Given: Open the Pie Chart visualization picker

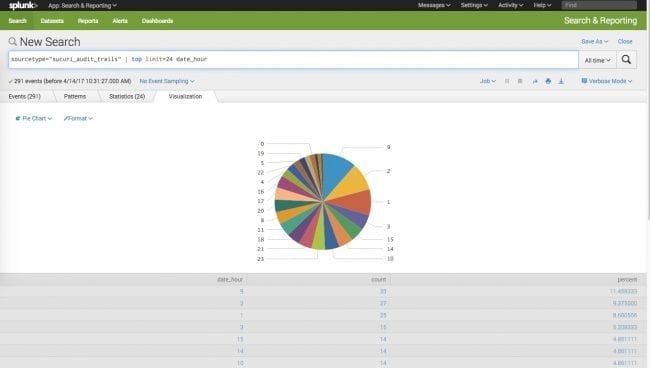Looking at the screenshot, I should coord(34,119).
